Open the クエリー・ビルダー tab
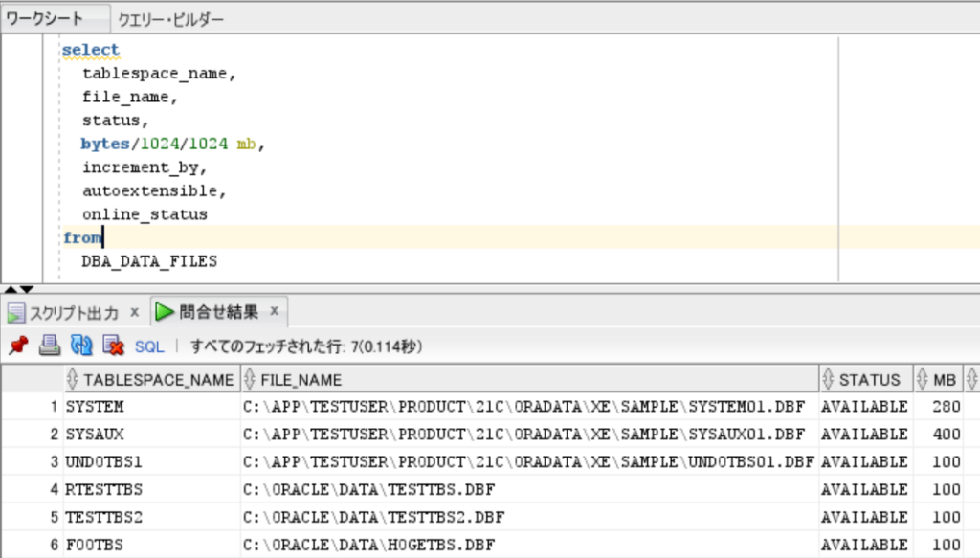980x558 pixels. (x=170, y=18)
